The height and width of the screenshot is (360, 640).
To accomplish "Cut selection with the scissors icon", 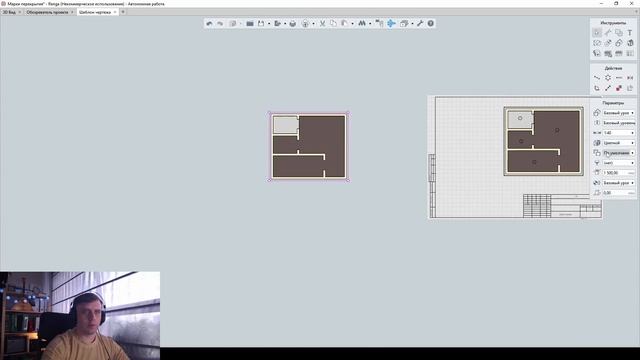I will coord(322,24).
